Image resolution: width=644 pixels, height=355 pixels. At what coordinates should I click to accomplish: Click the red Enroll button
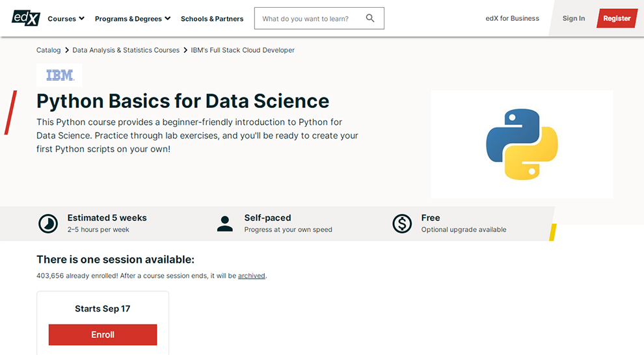point(103,334)
